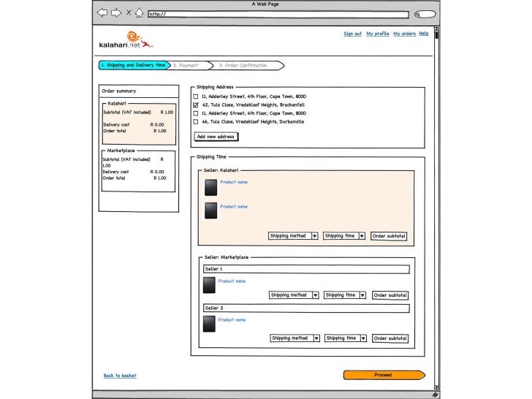Open Seller 1 Shipping method dropdown
Screen dimensions: 532x399
point(294,295)
